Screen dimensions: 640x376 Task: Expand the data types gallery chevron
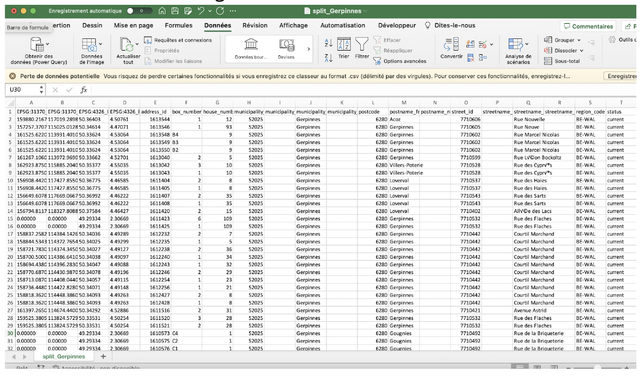[x=309, y=49]
